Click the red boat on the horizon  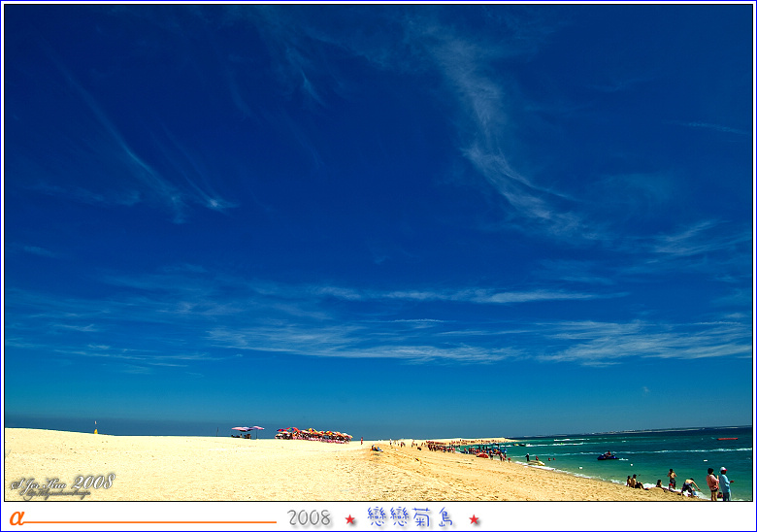[726, 439]
